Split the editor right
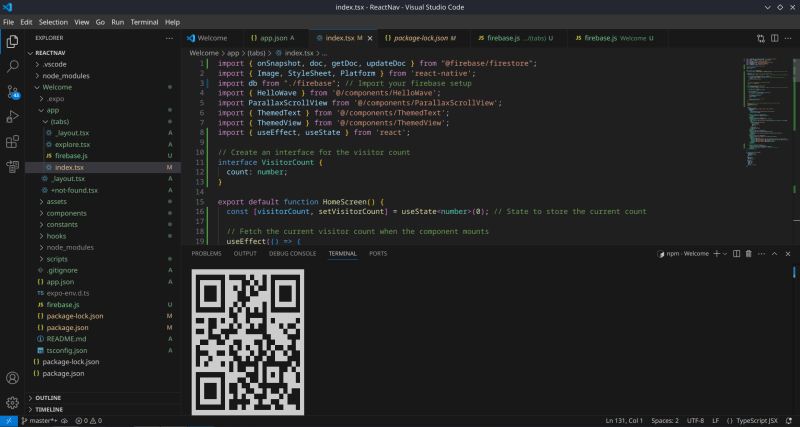The width and height of the screenshot is (800, 427). [x=774, y=38]
